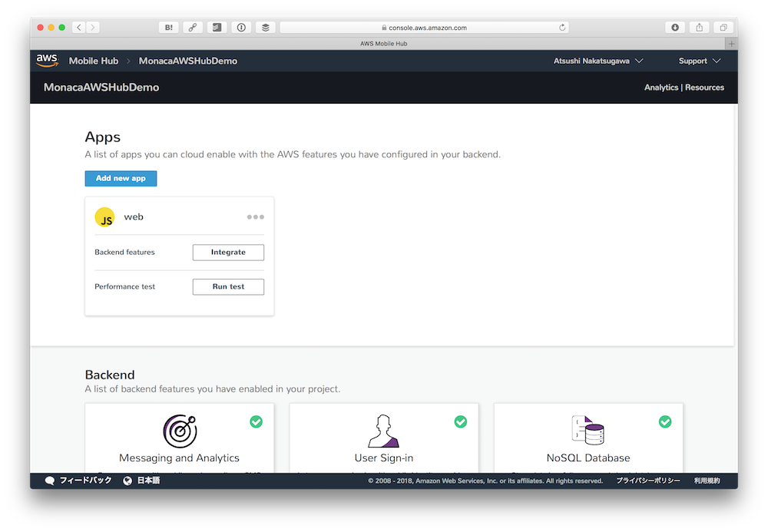
Task: Click the globe language icon in footer
Action: (x=127, y=481)
